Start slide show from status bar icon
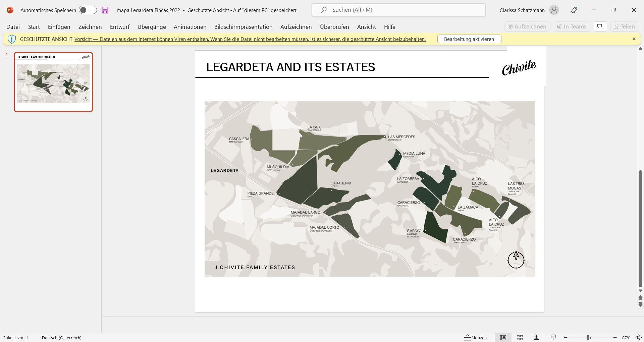 (x=553, y=338)
